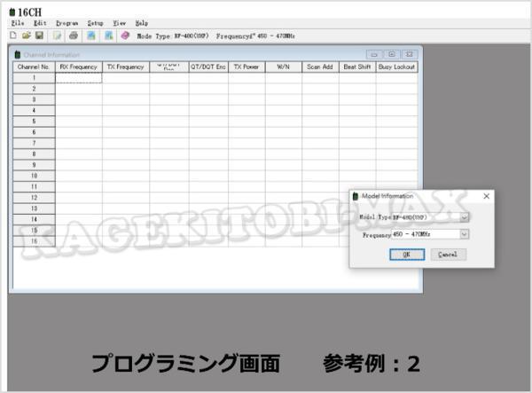Click the Scan Add column header
532x393 pixels.
320,67
